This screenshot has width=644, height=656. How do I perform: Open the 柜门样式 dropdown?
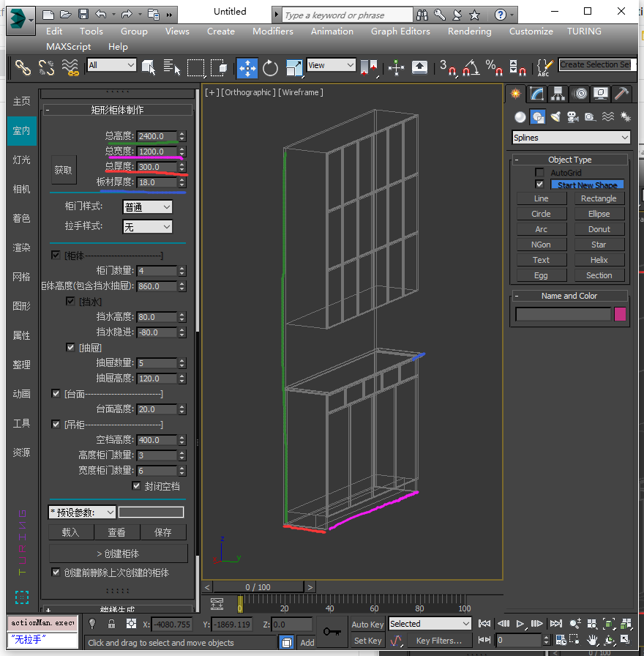147,206
